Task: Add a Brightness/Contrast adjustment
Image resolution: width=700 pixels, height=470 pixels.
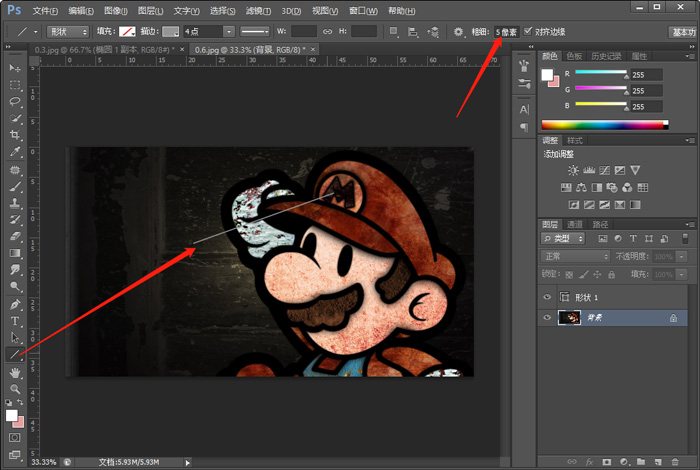Action: point(573,170)
